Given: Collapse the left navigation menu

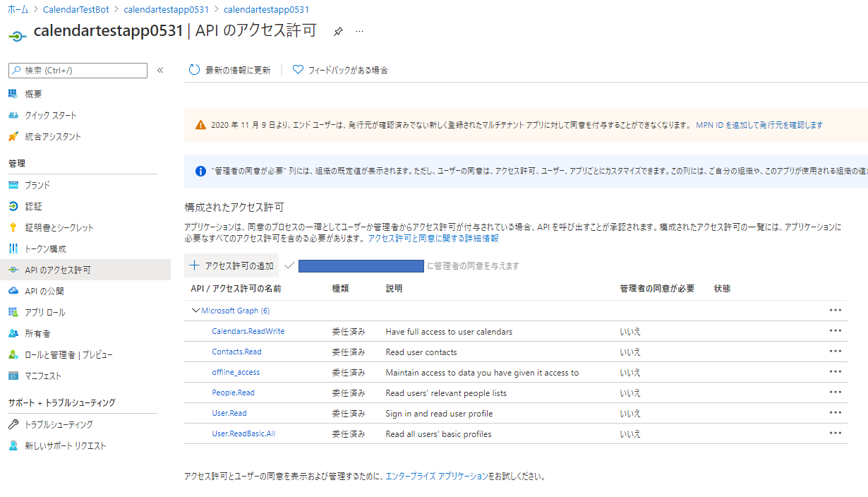Looking at the screenshot, I should tap(160, 71).
